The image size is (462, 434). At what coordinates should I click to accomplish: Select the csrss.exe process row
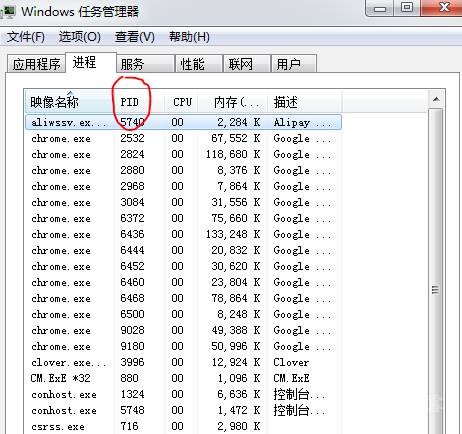click(183, 426)
